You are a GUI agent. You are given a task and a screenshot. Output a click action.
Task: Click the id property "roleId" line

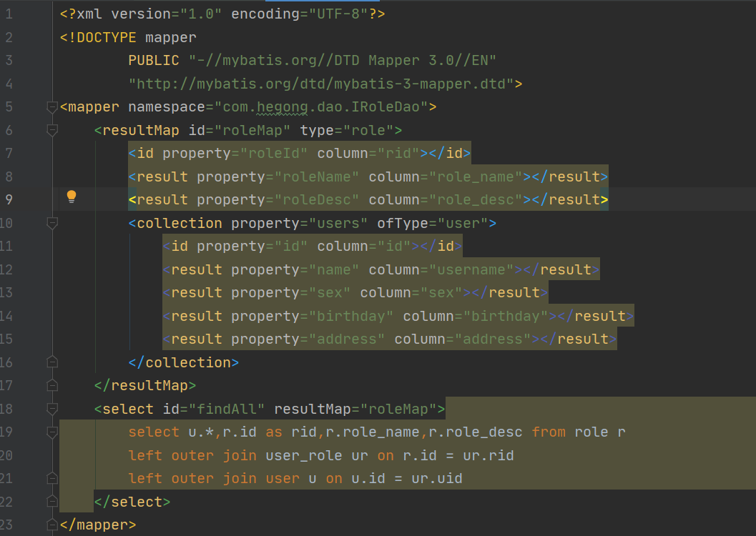pyautogui.click(x=300, y=153)
